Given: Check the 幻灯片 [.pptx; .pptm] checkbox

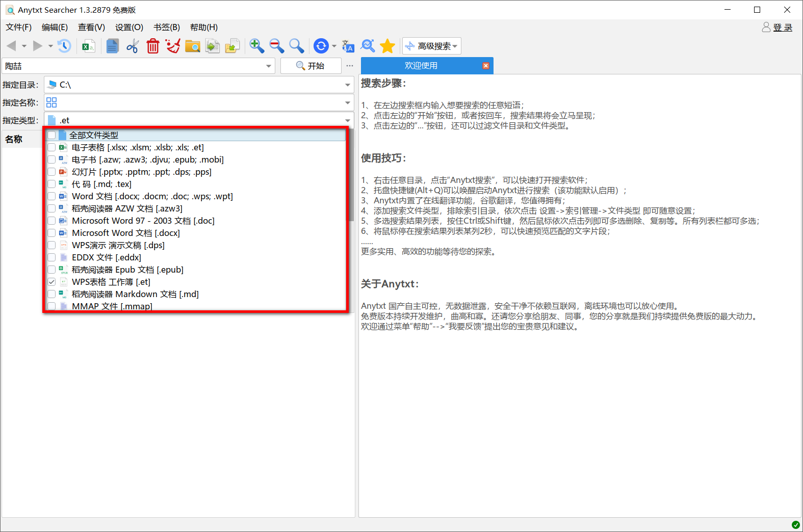Looking at the screenshot, I should click(51, 172).
